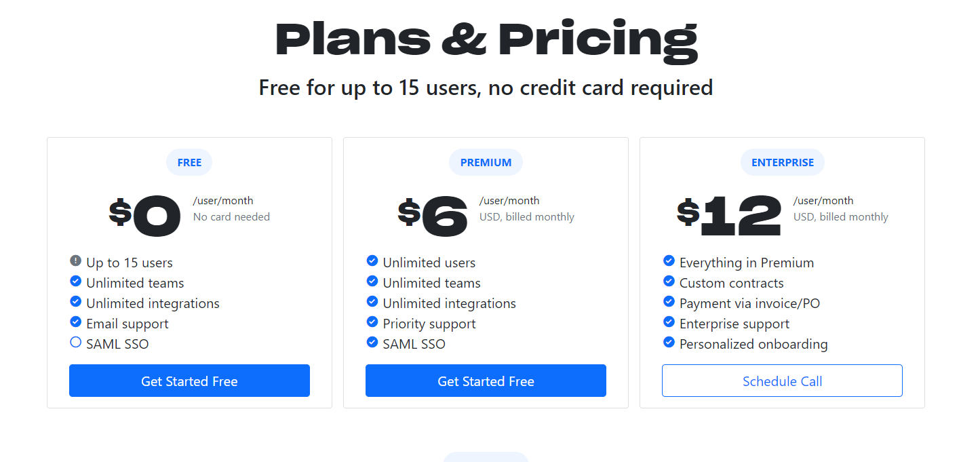Select the FREE plan badge

[x=189, y=163]
